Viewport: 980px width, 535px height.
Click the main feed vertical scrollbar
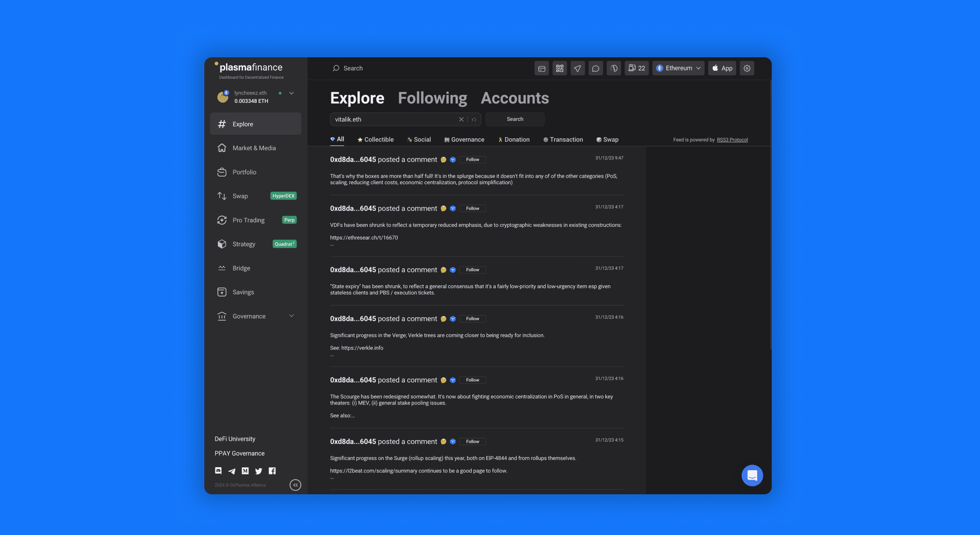771,215
